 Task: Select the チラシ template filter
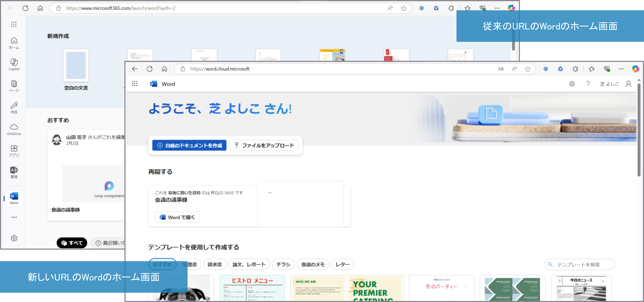click(283, 264)
